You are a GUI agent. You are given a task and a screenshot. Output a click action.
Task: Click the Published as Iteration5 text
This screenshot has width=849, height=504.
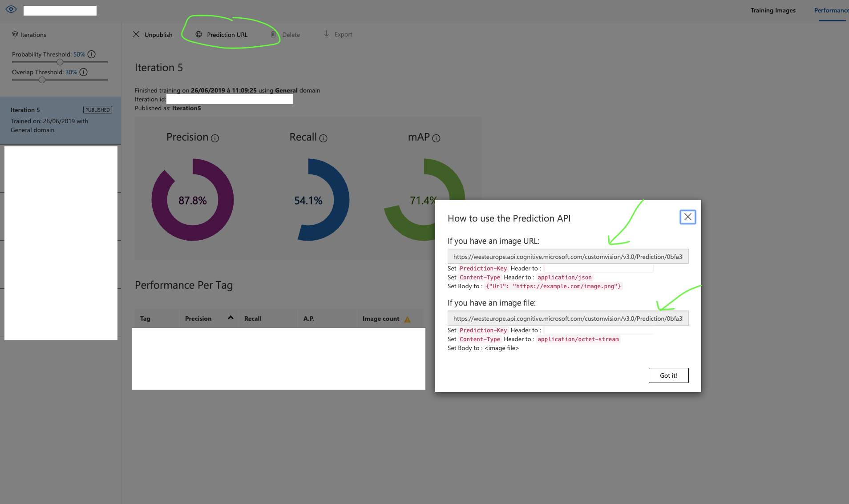pos(168,108)
